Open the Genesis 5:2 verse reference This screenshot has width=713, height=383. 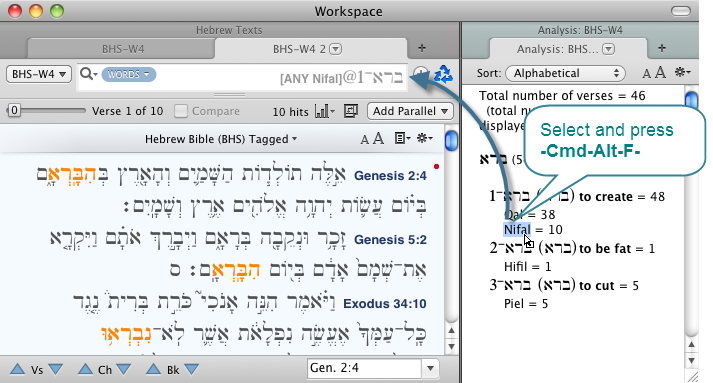pos(390,239)
